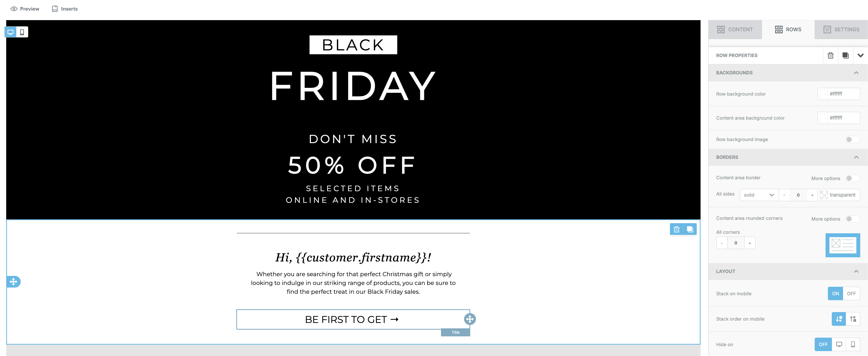868x356 pixels.
Task: Switch to desktop preview mode icon
Action: pos(10,32)
